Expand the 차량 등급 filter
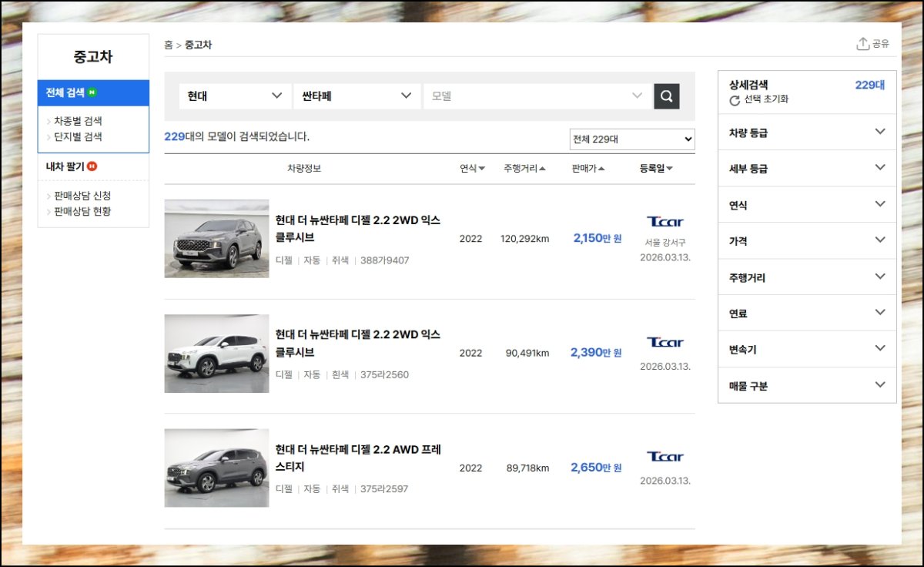Viewport: 924px width, 567px height. point(807,133)
